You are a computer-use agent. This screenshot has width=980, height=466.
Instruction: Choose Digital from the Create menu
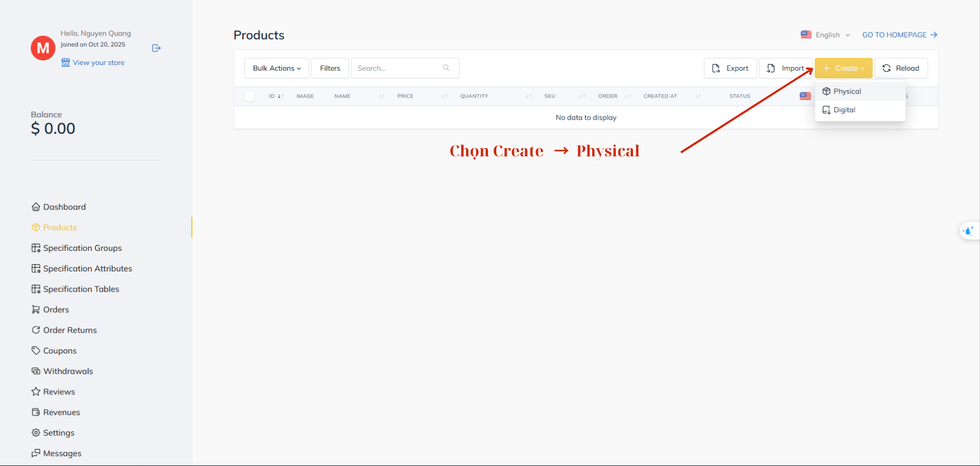tap(844, 110)
